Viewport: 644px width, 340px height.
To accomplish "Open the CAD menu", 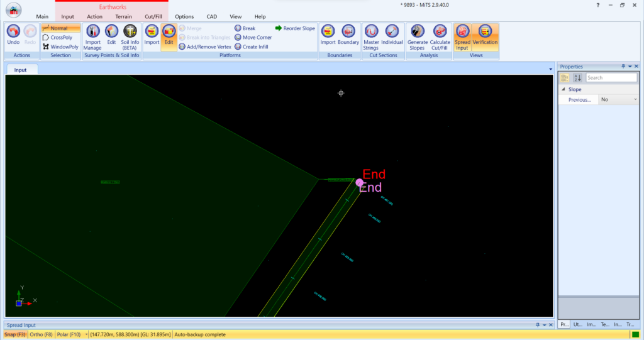I will (x=211, y=16).
